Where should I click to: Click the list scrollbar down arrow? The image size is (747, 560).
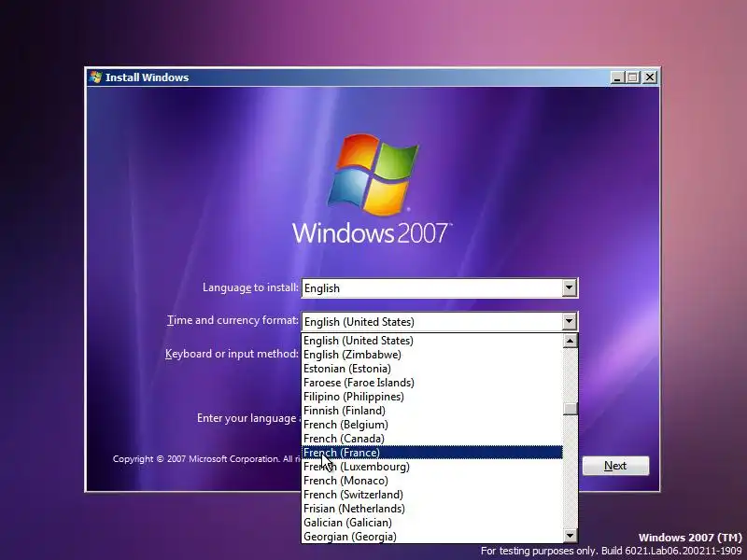(570, 536)
